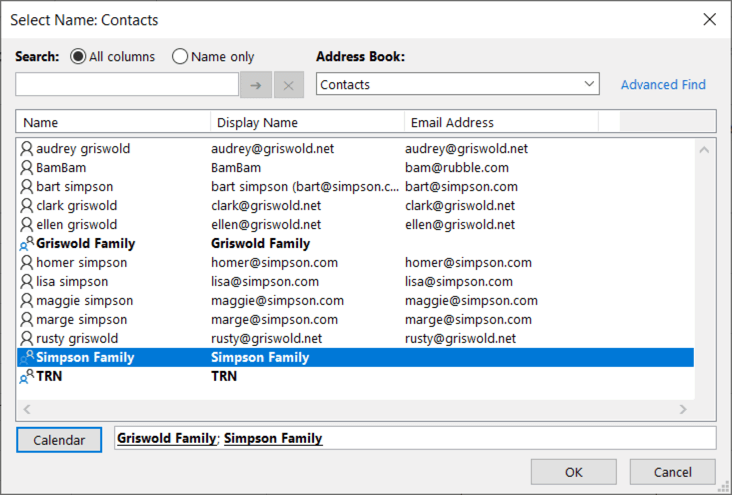Click the Simpson Family group icon
The width and height of the screenshot is (732, 495).
[x=26, y=357]
